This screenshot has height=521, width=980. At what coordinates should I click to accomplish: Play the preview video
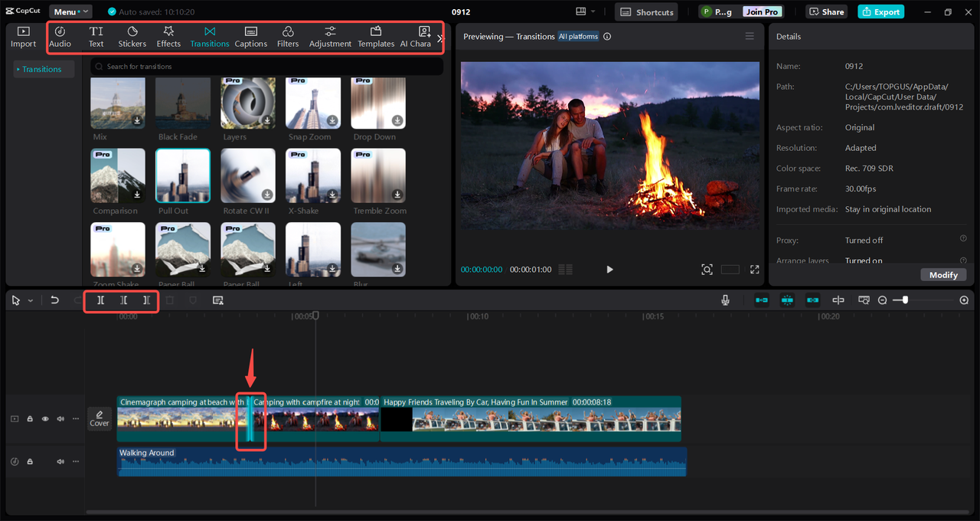pos(610,270)
